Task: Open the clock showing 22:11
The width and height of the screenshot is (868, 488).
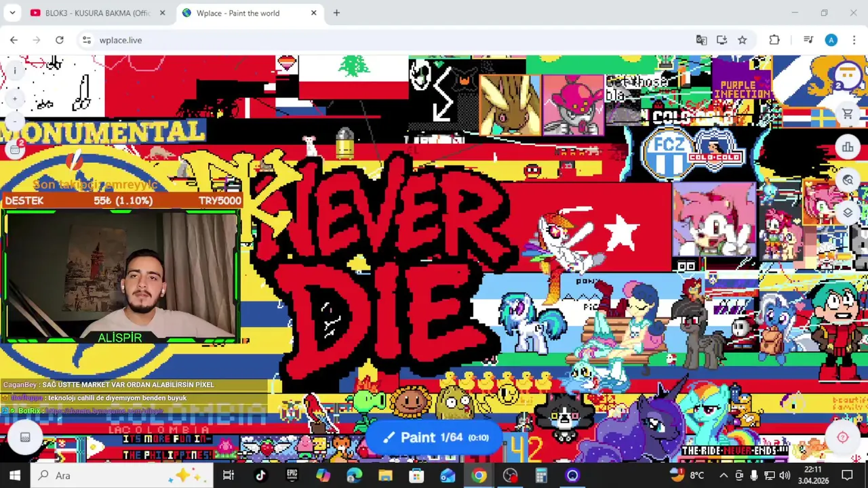Action: pyautogui.click(x=812, y=475)
